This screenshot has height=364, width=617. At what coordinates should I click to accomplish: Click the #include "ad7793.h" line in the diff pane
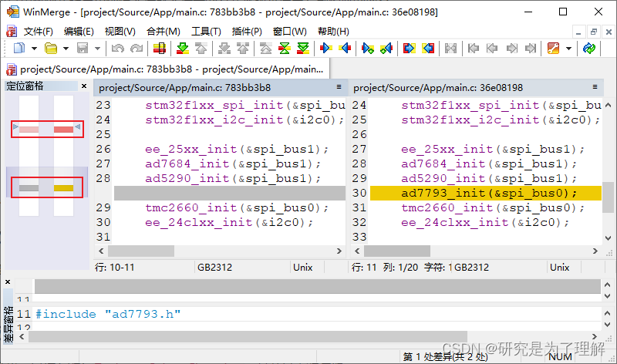point(108,314)
